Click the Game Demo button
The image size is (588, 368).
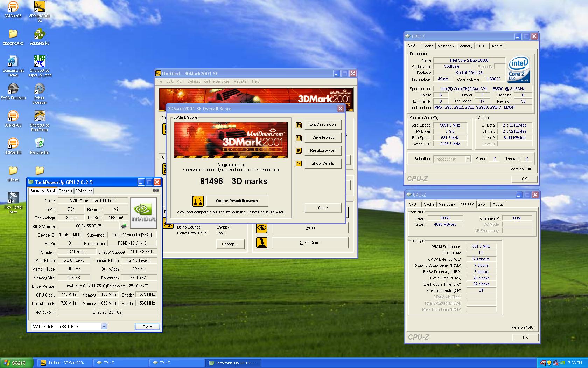[x=310, y=243]
